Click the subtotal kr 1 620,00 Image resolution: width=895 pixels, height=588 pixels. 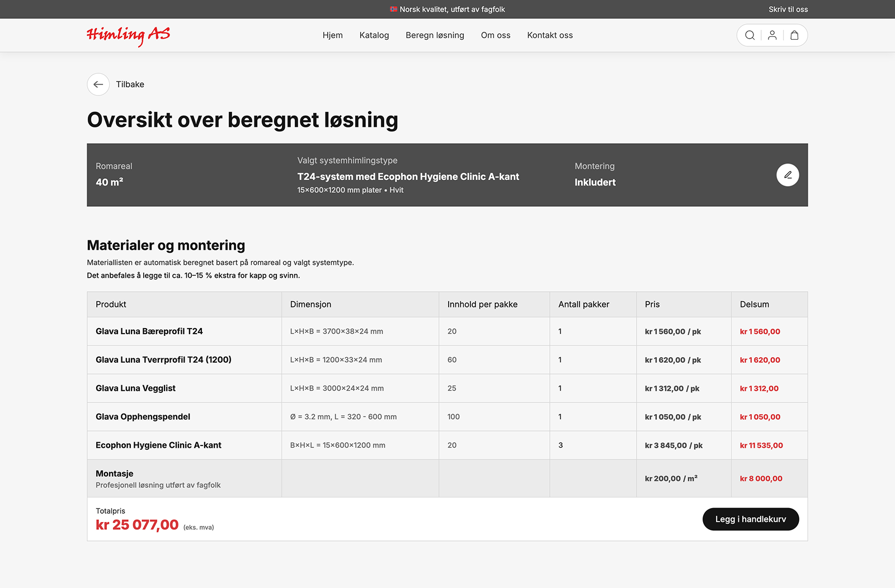[x=760, y=360]
